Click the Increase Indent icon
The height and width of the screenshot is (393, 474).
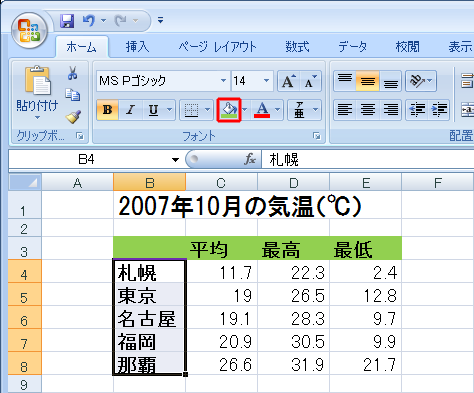[439, 110]
